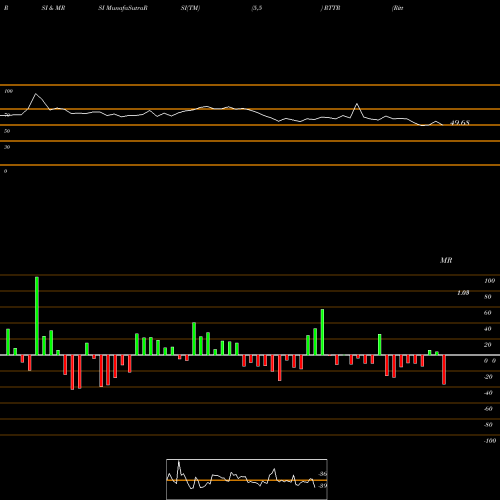
Task: Click the MR label above histogram
Action: click(446, 260)
